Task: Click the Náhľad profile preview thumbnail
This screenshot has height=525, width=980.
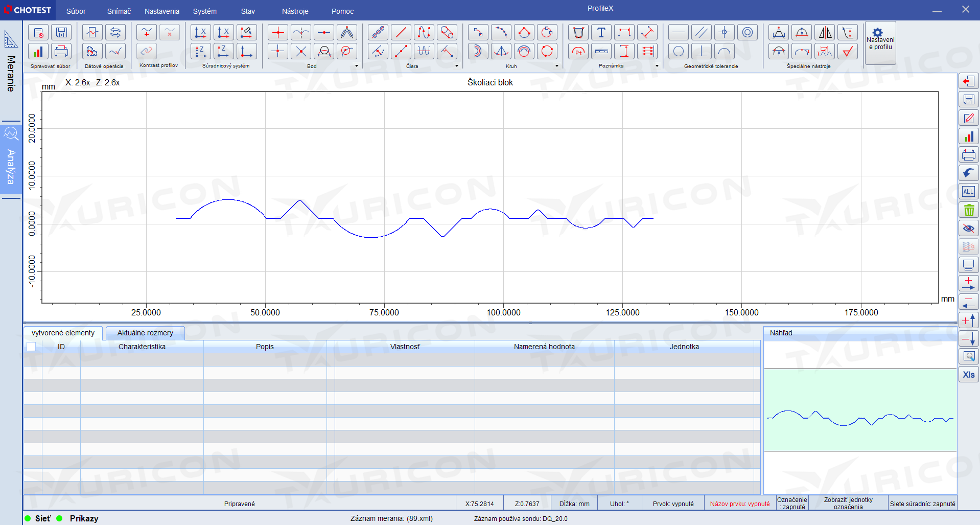Action: coord(860,410)
